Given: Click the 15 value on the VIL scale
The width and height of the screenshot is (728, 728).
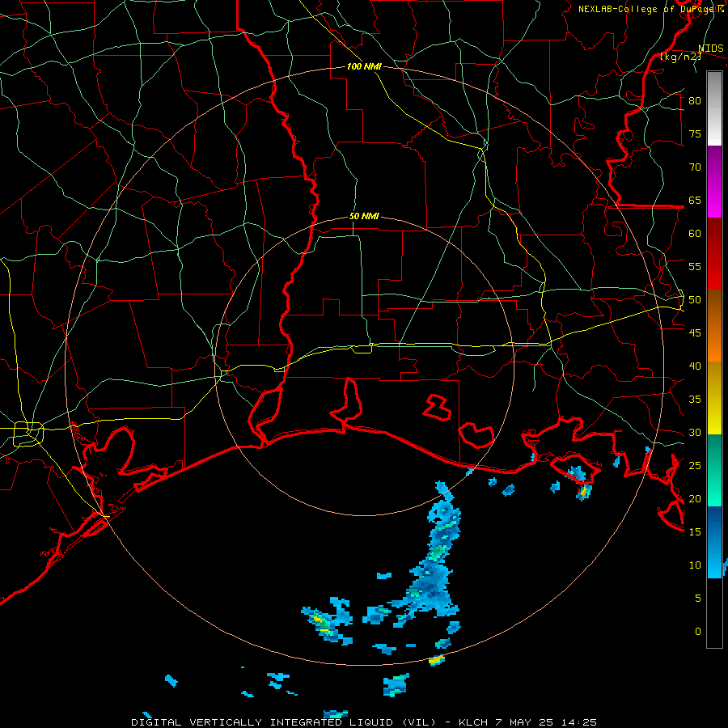Looking at the screenshot, I should [695, 532].
